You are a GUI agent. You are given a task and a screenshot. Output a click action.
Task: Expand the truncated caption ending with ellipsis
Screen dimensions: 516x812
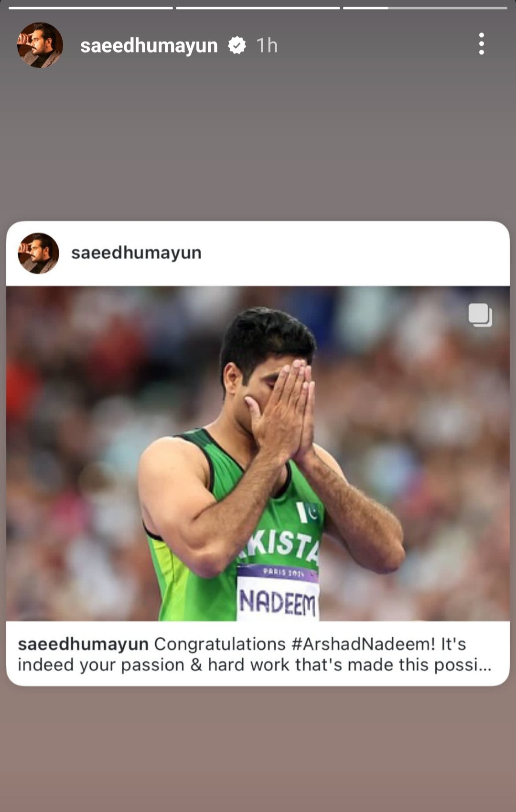click(x=485, y=665)
